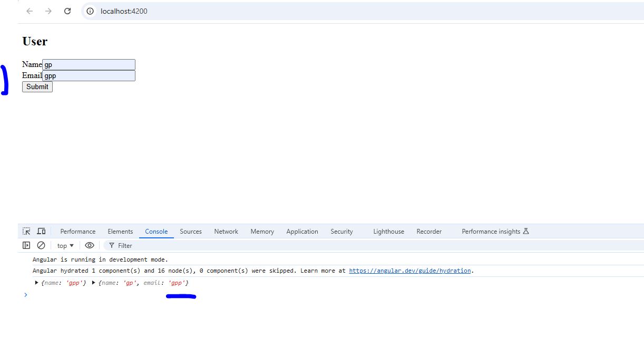Open the top JavaScript context dropdown
The height and width of the screenshot is (346, 644).
[x=66, y=245]
